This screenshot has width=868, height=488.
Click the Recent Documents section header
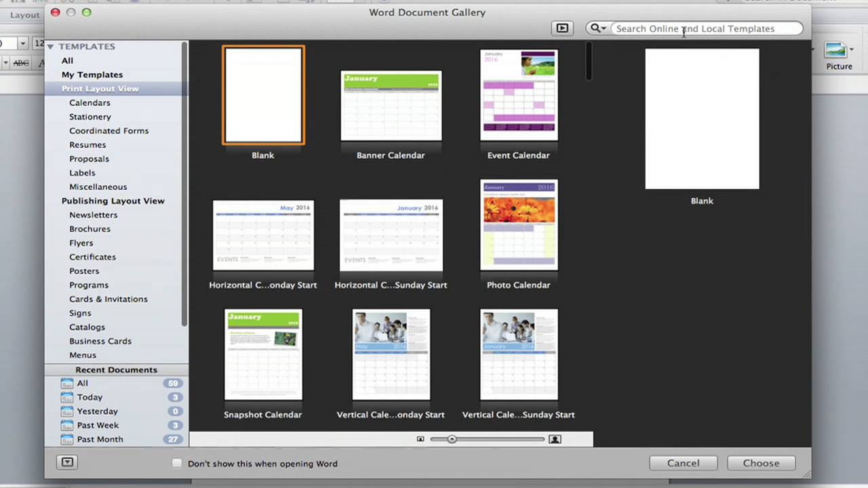(117, 369)
